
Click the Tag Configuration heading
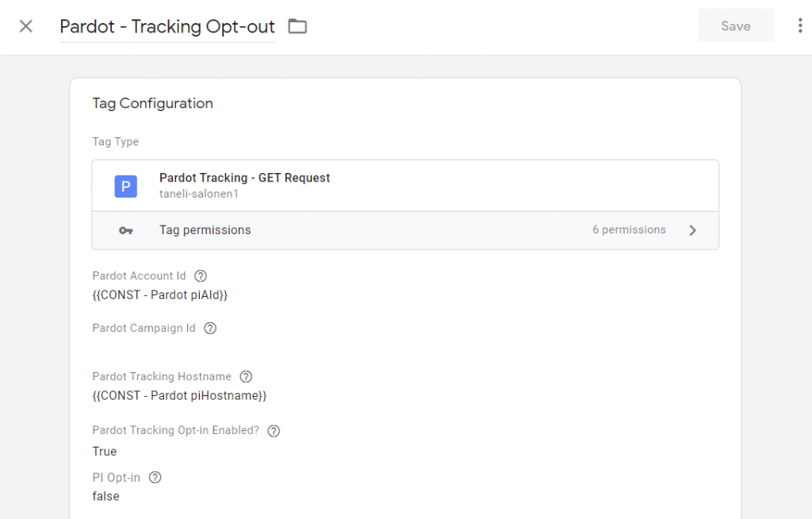coord(152,103)
